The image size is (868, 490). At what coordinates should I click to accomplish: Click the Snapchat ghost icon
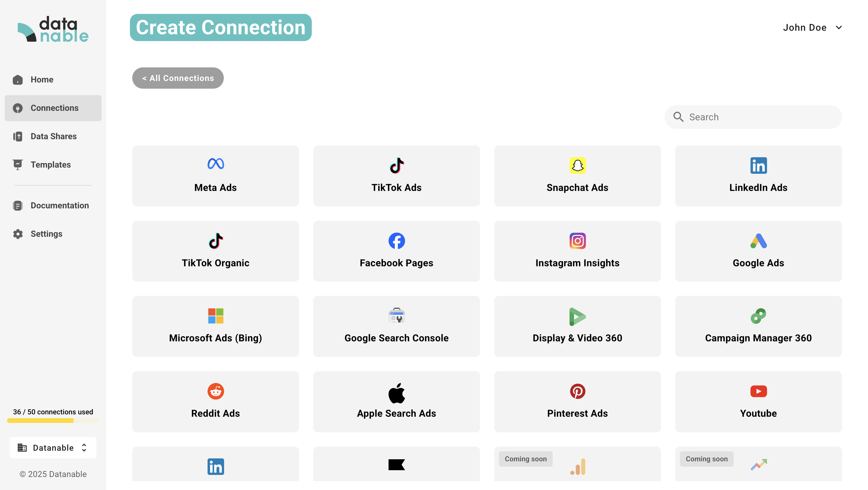pyautogui.click(x=577, y=166)
